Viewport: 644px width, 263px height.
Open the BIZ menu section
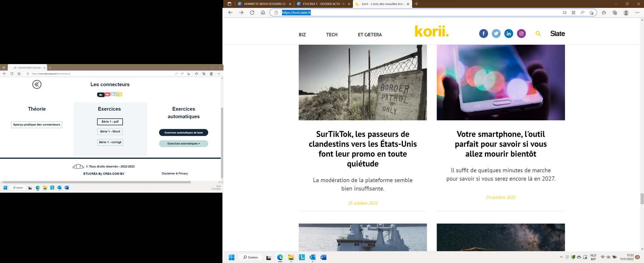pos(302,35)
